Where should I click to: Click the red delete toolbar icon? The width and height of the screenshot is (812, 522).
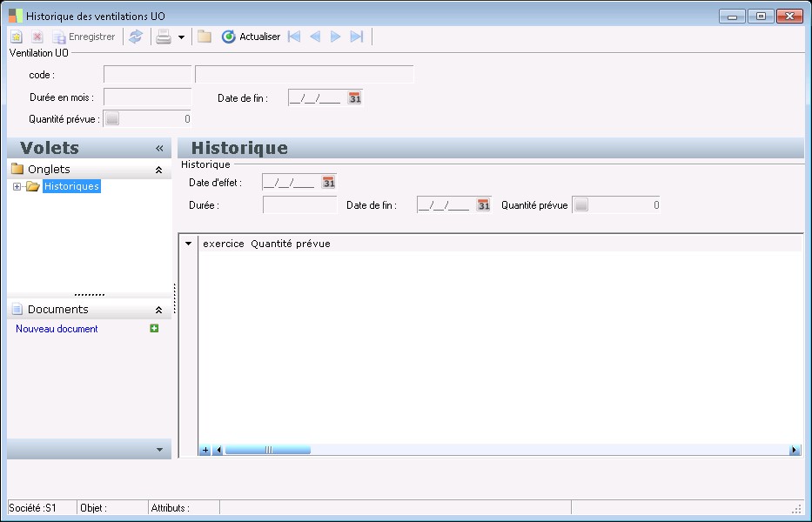tap(37, 37)
